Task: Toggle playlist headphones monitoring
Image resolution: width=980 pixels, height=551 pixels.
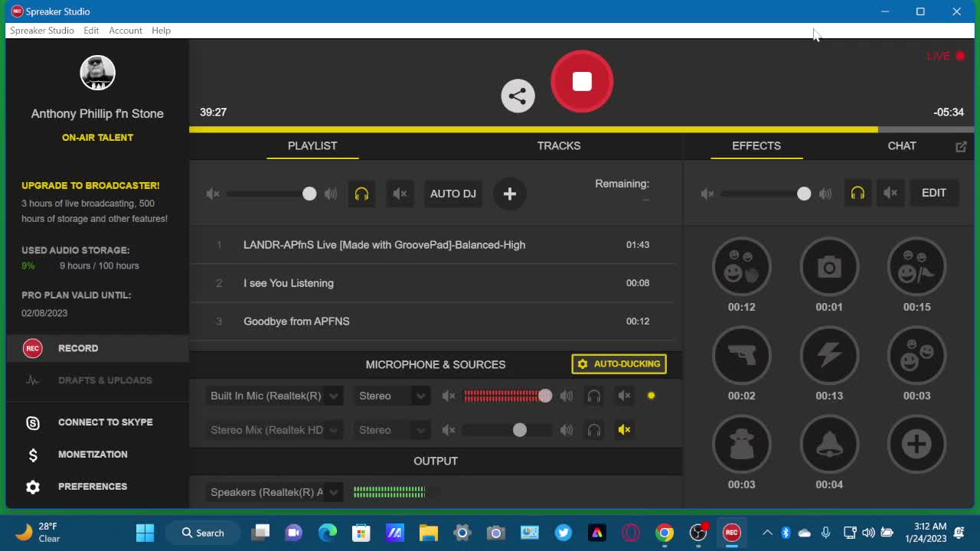Action: (361, 194)
